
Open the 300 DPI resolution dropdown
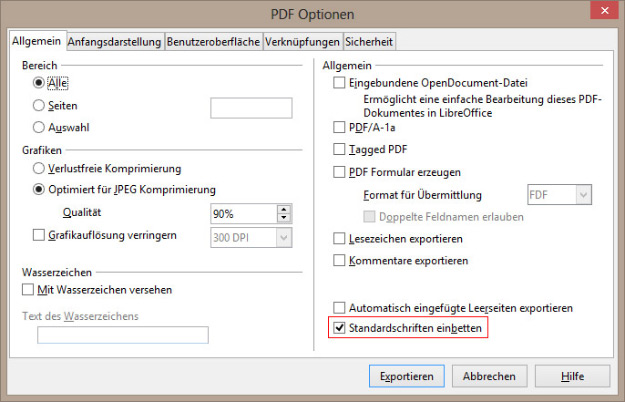pyautogui.click(x=283, y=238)
